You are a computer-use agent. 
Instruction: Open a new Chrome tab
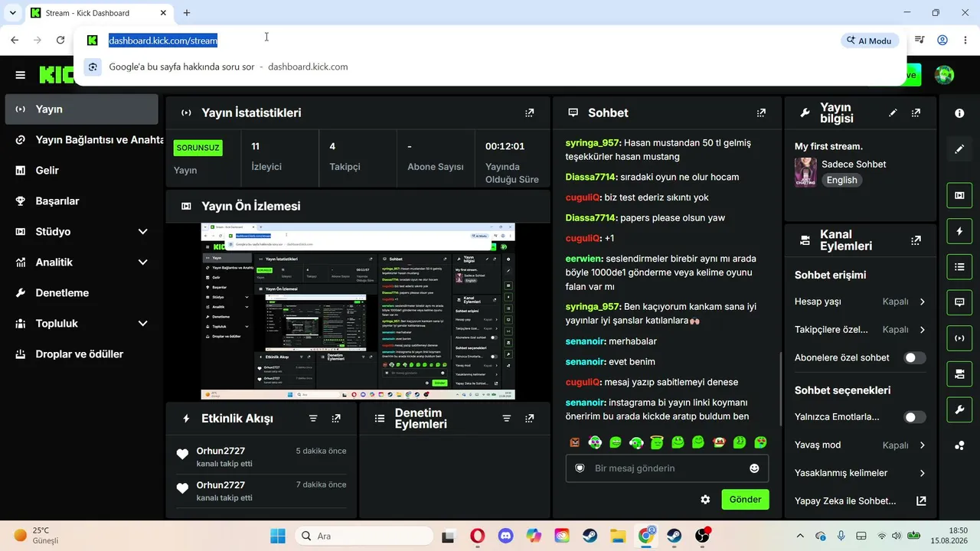click(x=187, y=13)
